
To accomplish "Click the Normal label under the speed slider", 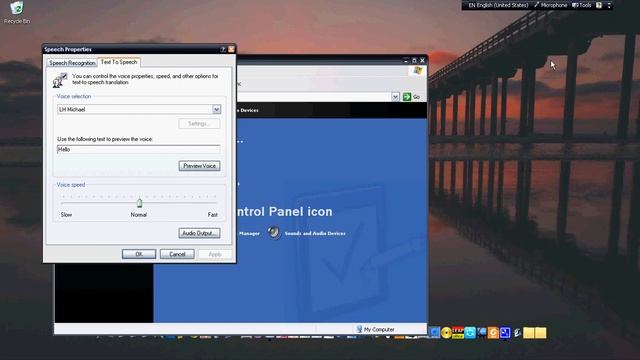I will click(139, 215).
